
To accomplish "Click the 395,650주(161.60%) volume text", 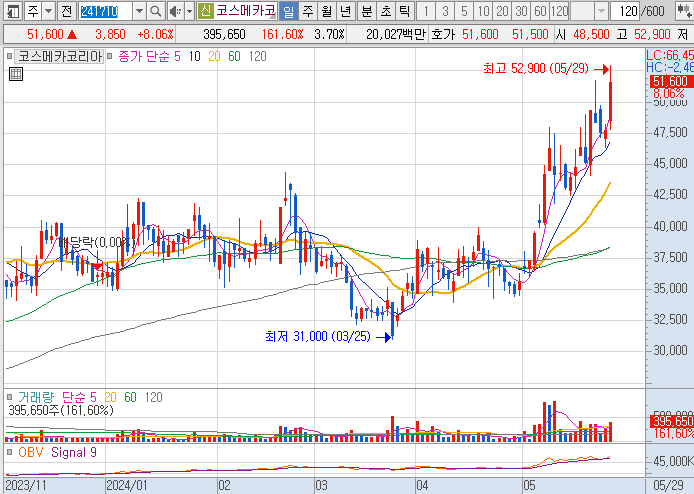I will tap(61, 410).
